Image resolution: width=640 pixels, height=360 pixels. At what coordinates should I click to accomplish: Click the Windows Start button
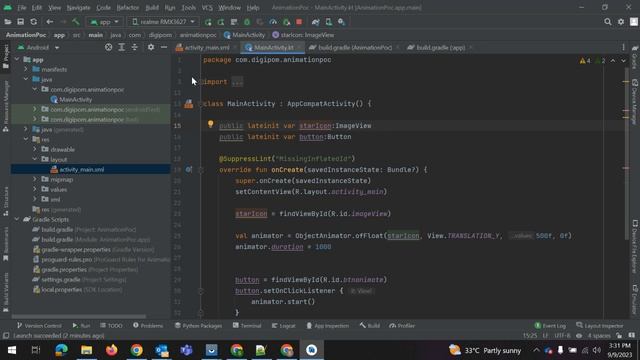click(x=12, y=350)
